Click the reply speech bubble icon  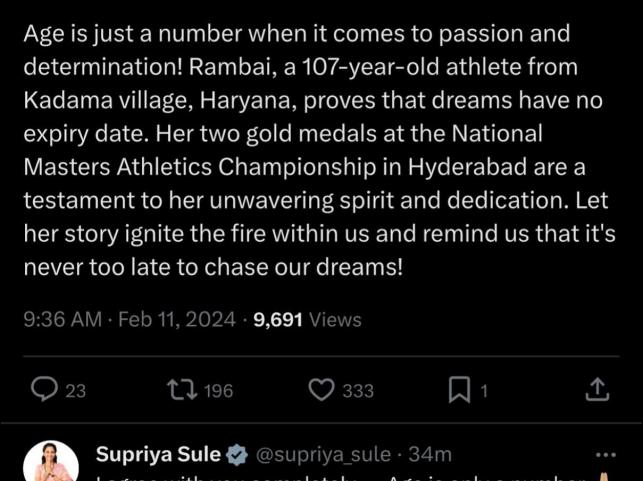click(44, 390)
